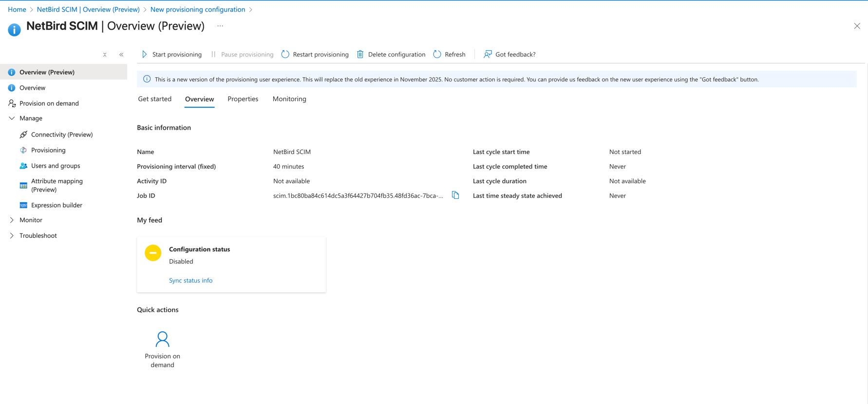Screen dimensions: 868x404
Task: Click the Sync status info link
Action: [x=190, y=281]
